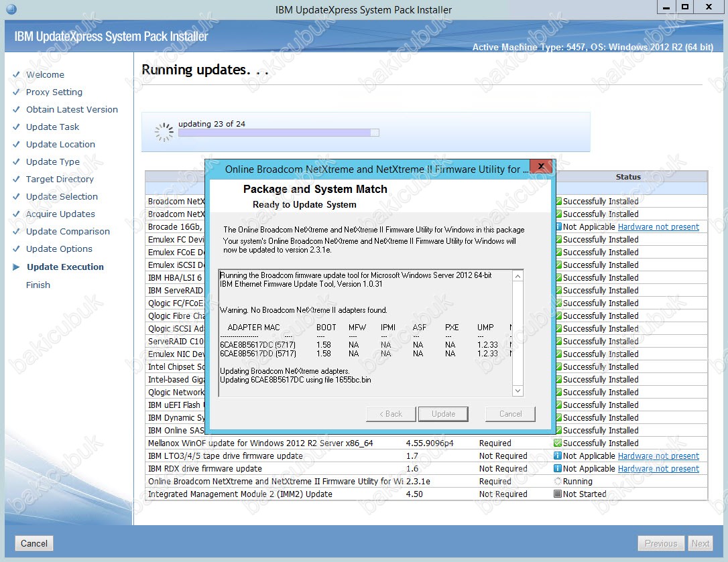
Task: Click the success icon in the IBM Online SAS row
Action: [x=558, y=430]
